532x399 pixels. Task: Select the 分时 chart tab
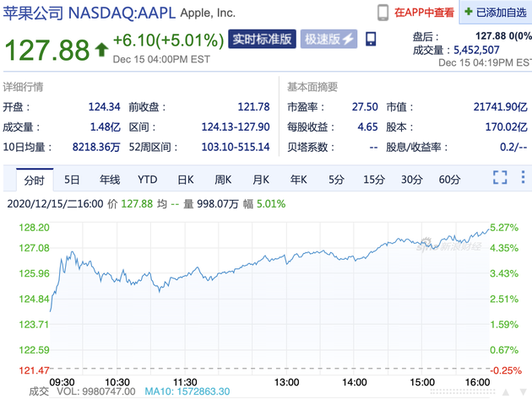click(x=34, y=180)
